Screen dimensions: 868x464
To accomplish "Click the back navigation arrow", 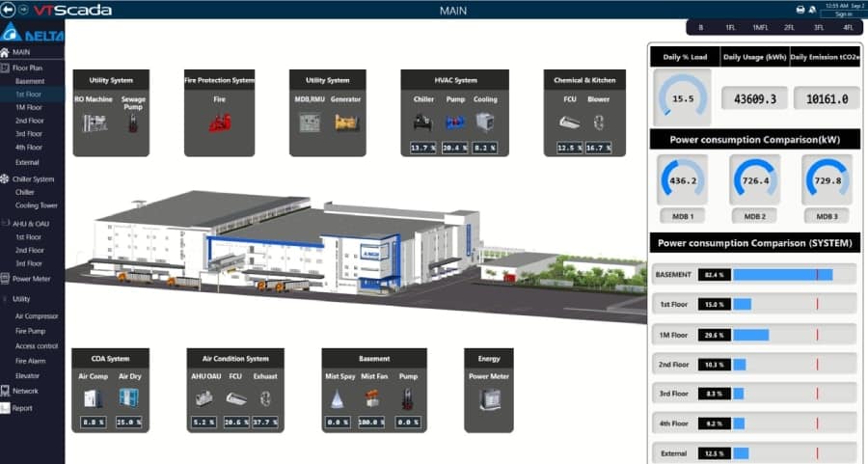I will point(9,10).
